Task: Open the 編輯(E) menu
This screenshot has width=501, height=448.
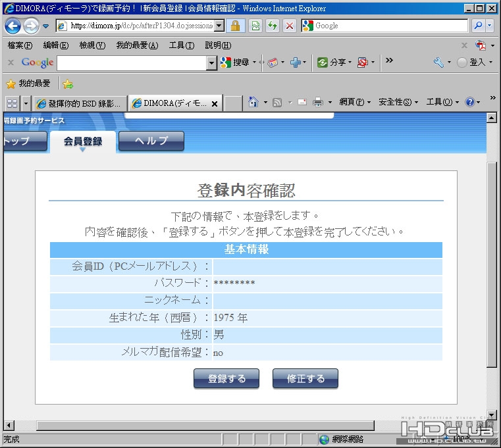Action: pyautogui.click(x=56, y=45)
